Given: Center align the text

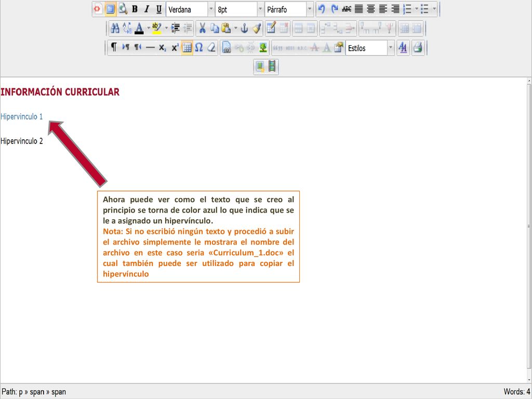Looking at the screenshot, I should [x=371, y=9].
